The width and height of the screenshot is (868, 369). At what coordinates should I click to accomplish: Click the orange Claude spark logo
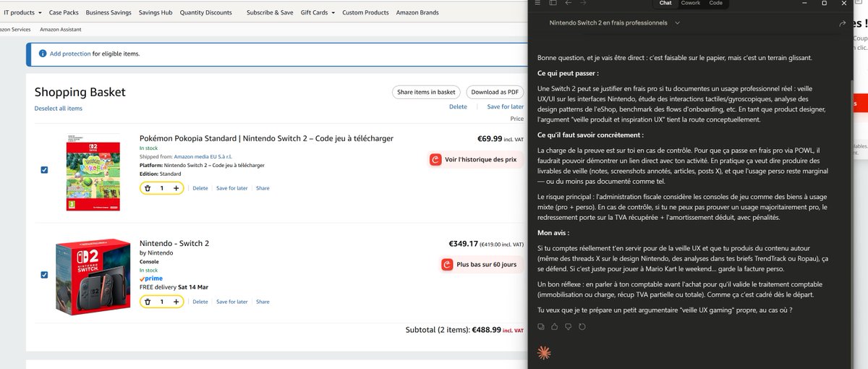(545, 352)
